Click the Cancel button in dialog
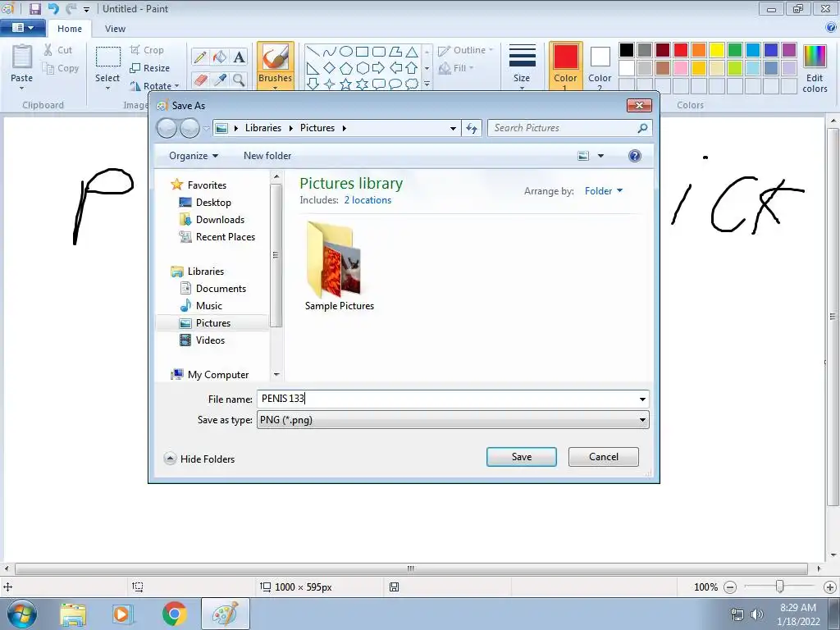Image resolution: width=840 pixels, height=630 pixels. pos(603,457)
